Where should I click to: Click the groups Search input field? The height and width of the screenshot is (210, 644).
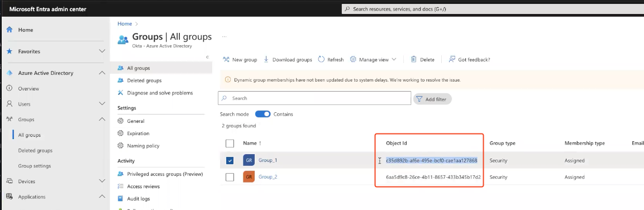(x=314, y=98)
